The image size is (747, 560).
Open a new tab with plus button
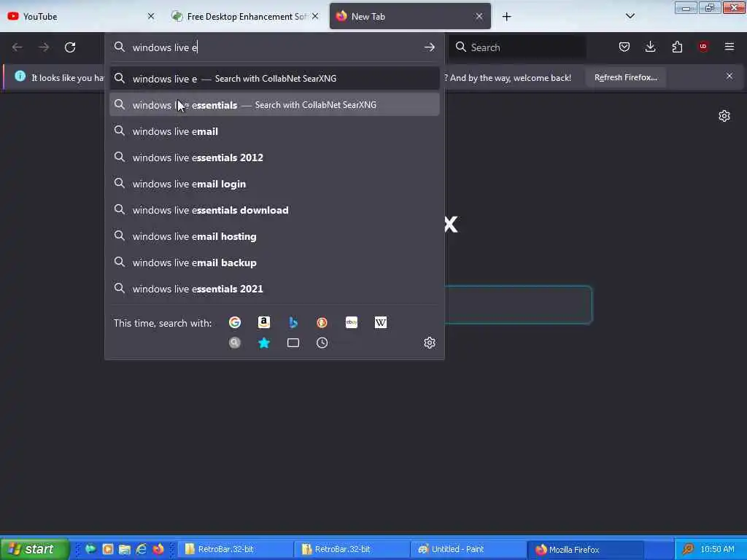click(x=506, y=17)
